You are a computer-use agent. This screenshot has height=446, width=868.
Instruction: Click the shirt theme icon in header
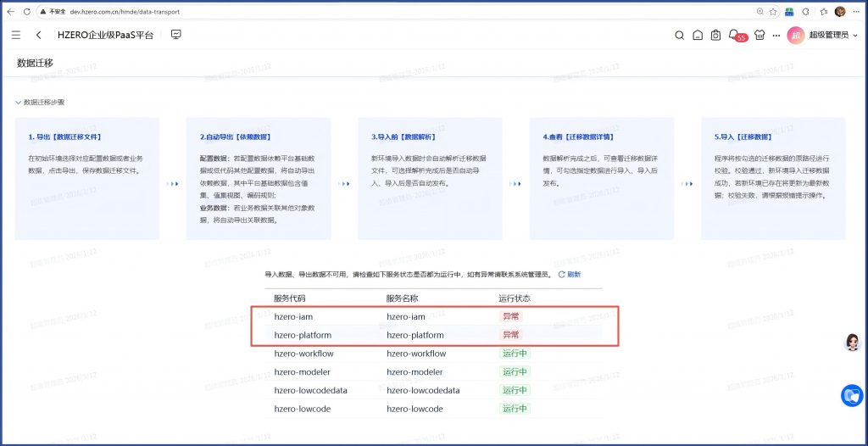[x=759, y=36]
